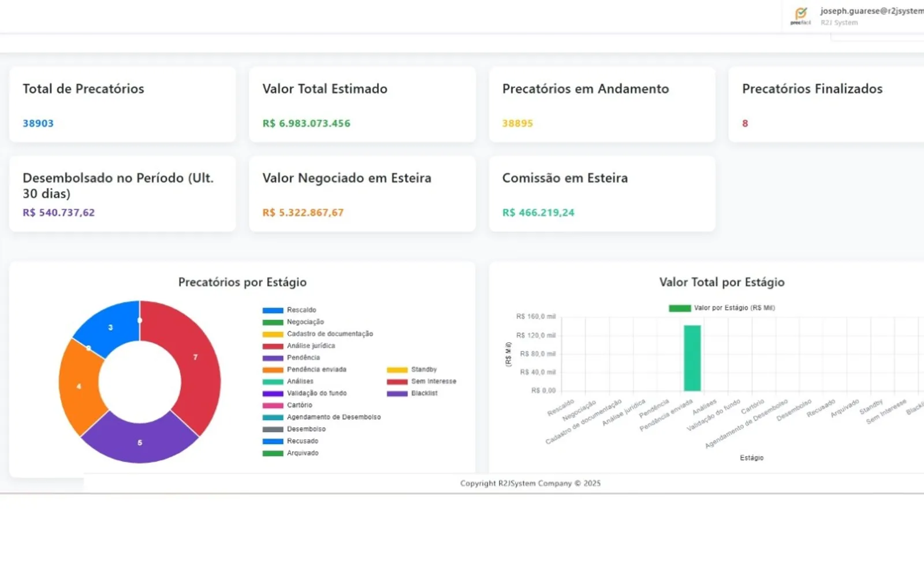This screenshot has height=578, width=924.
Task: Click the R$ 466.219,24 commission value
Action: [x=538, y=212]
